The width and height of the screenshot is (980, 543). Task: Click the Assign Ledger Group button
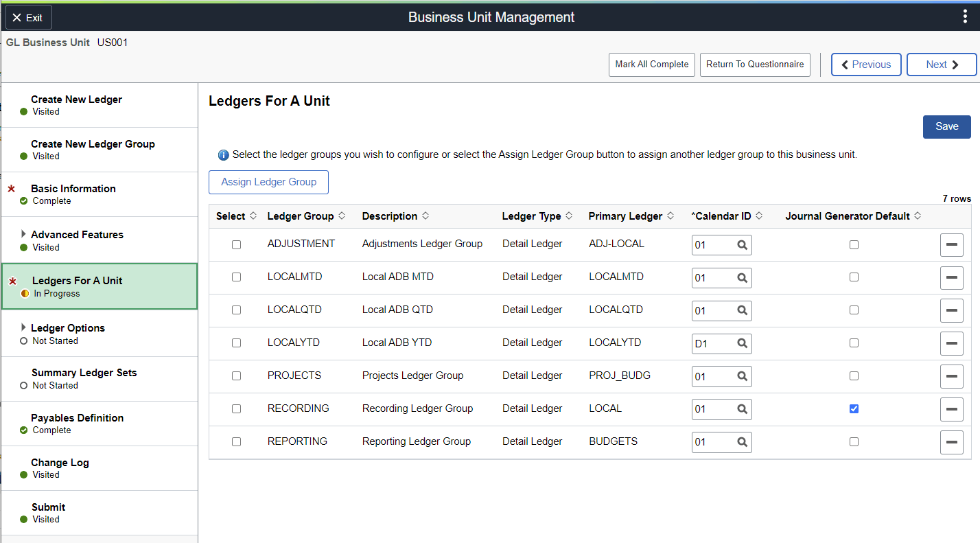(268, 182)
